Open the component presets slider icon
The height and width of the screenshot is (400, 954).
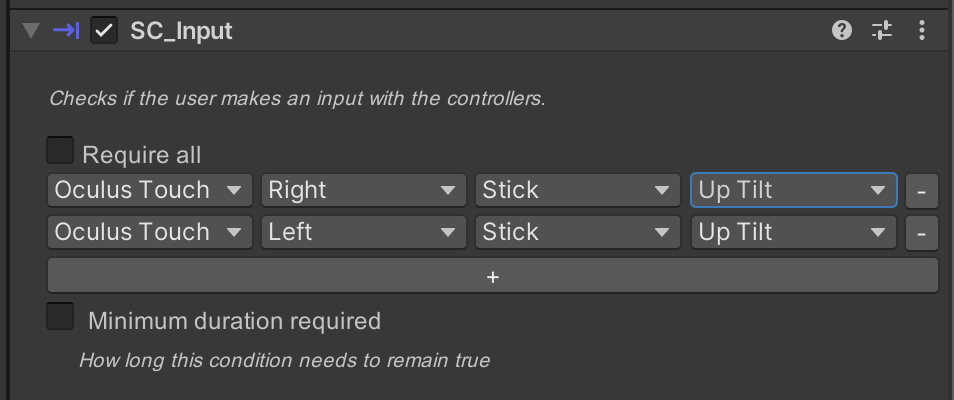[x=881, y=31]
